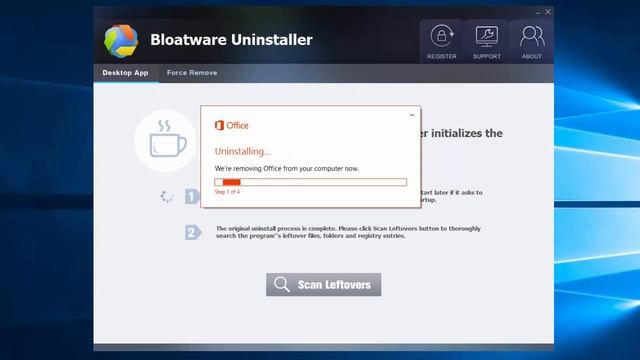640x360 pixels.
Task: Click the Scan Leftovers button
Action: pyautogui.click(x=324, y=284)
